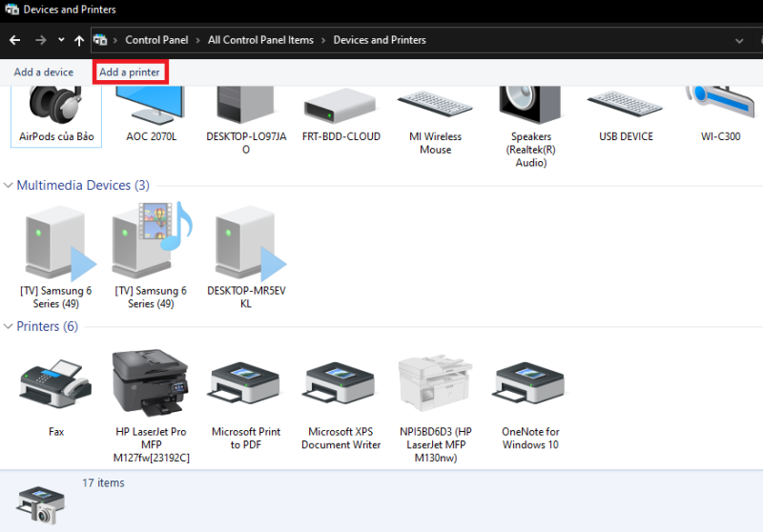763x532 pixels.
Task: Click Devices and Printers breadcrumb
Action: (380, 40)
